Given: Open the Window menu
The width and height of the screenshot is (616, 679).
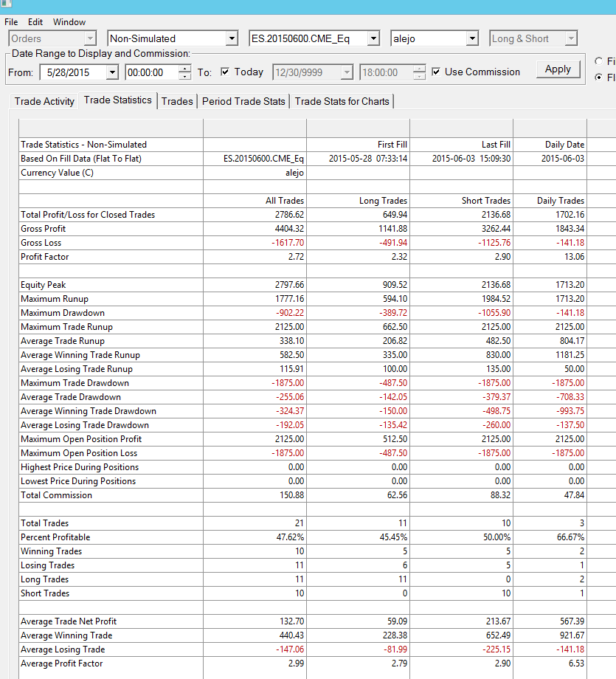Looking at the screenshot, I should coord(69,22).
